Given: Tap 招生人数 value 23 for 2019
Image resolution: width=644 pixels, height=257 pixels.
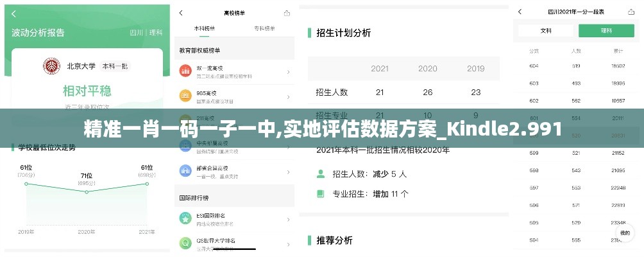Looking at the screenshot, I should click(475, 92).
